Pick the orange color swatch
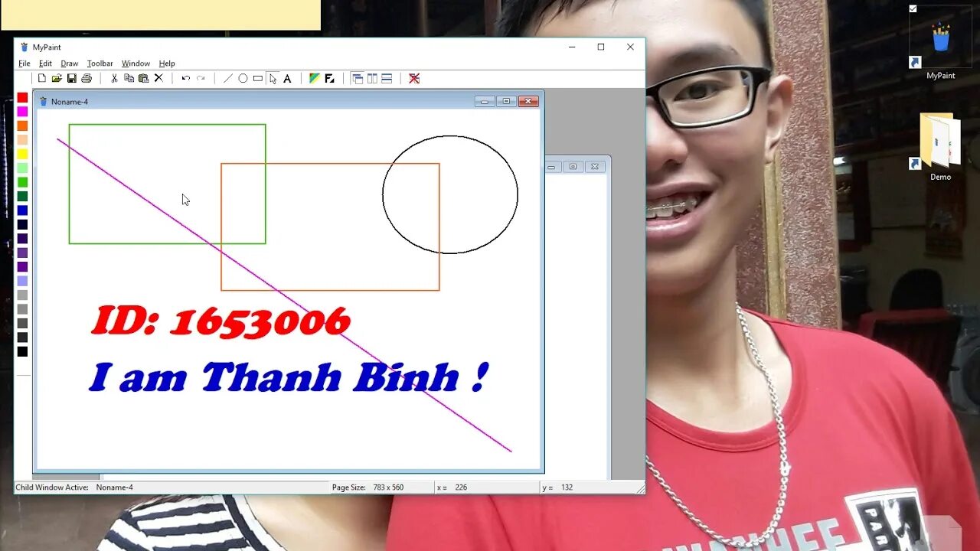The width and height of the screenshot is (980, 551). point(23,126)
